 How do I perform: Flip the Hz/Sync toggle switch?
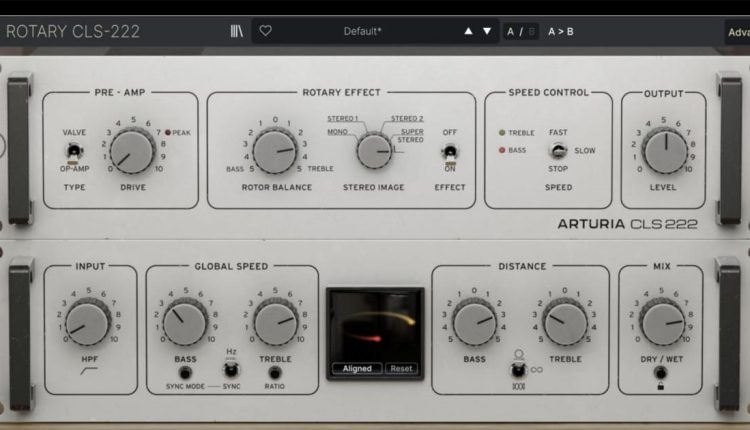(231, 369)
